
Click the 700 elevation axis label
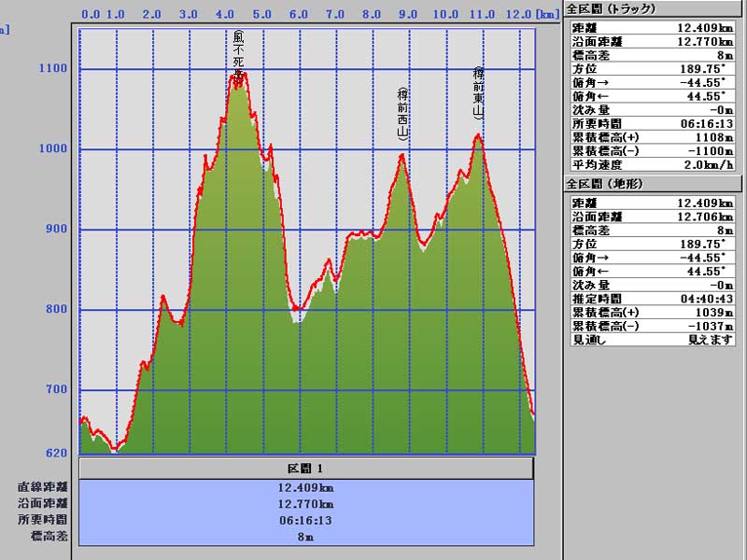tap(58, 390)
